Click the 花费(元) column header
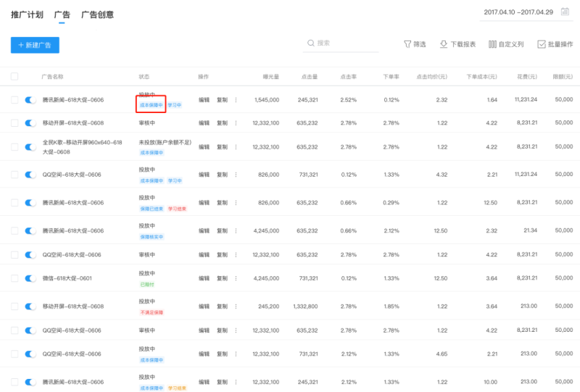Image resolution: width=580 pixels, height=392 pixels. click(x=527, y=77)
